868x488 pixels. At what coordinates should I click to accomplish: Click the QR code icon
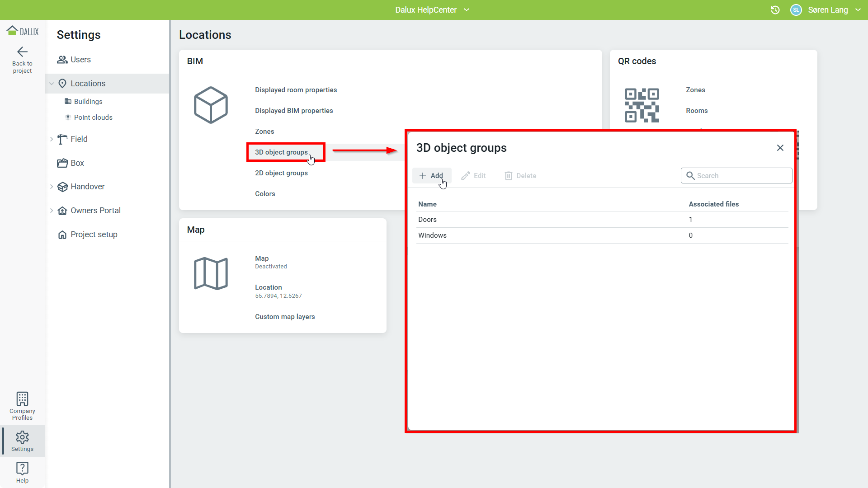coord(642,105)
